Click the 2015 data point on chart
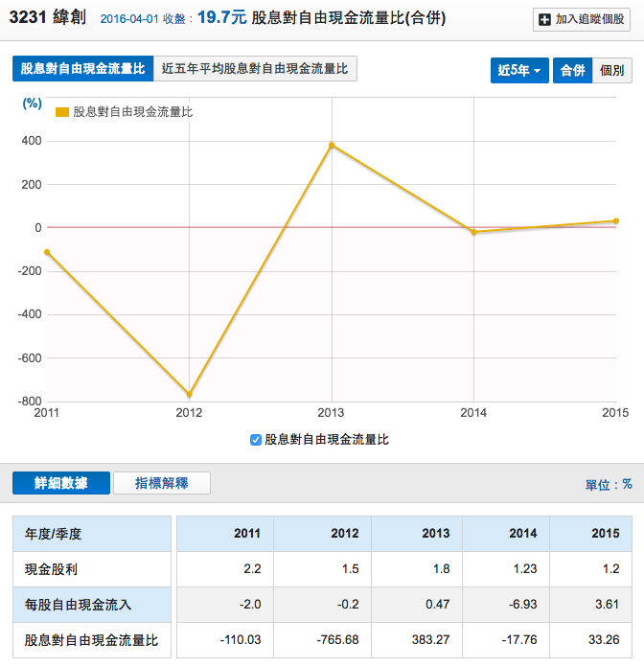This screenshot has width=644, height=667. click(x=615, y=221)
